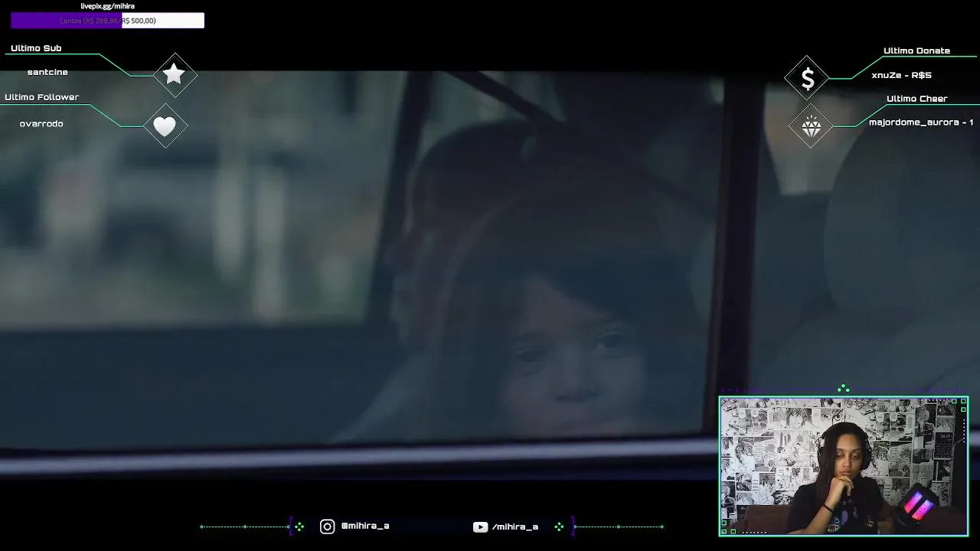Screen dimensions: 980x551
Task: Click the follower name 'ovarrodo'
Action: [41, 123]
